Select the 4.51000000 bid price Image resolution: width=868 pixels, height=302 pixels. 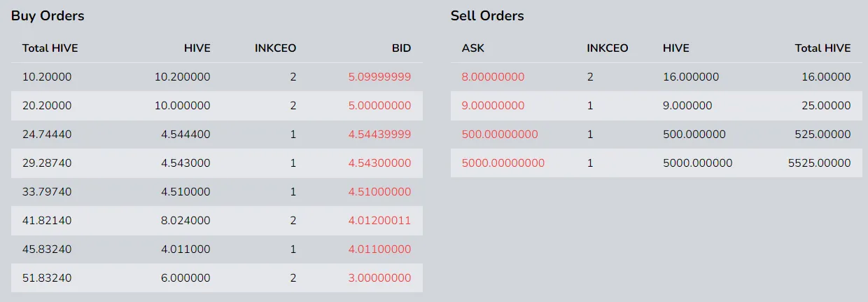[379, 192]
